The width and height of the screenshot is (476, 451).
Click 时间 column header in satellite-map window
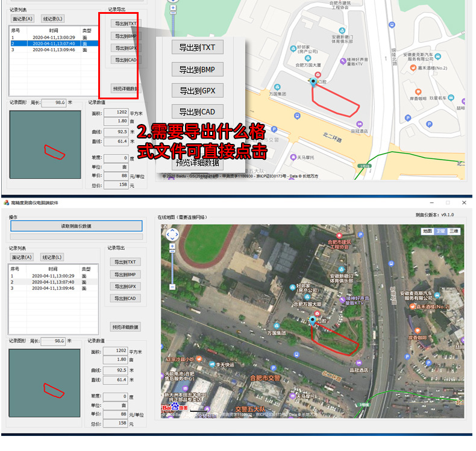[53, 269]
